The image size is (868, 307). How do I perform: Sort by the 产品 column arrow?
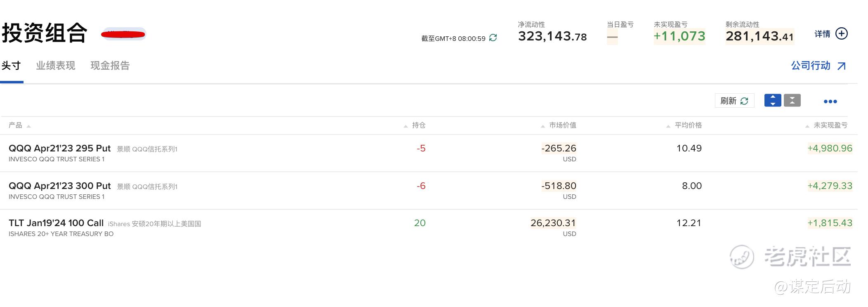[x=28, y=126]
